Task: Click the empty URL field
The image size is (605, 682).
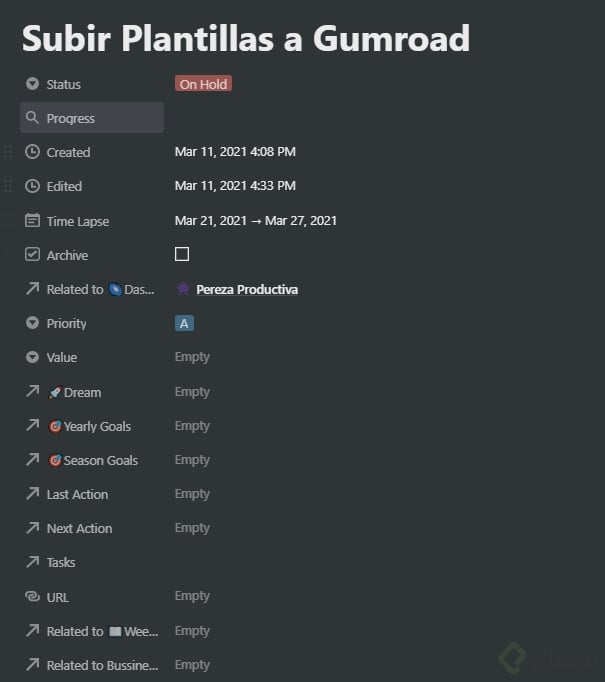Action: point(192,596)
